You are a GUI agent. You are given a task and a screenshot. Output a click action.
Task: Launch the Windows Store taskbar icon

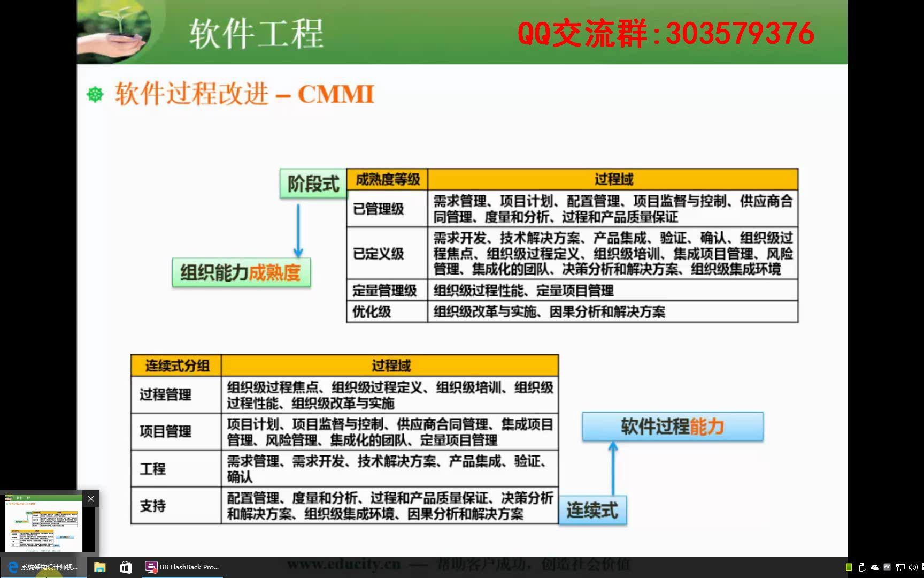(126, 567)
